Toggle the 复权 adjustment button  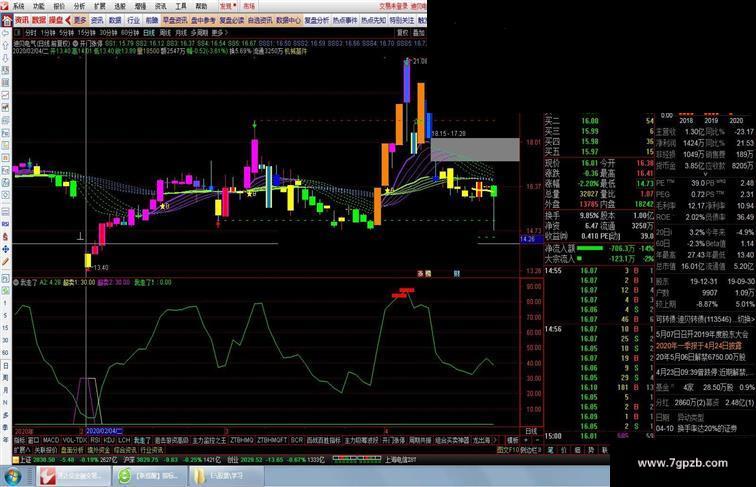(x=403, y=33)
